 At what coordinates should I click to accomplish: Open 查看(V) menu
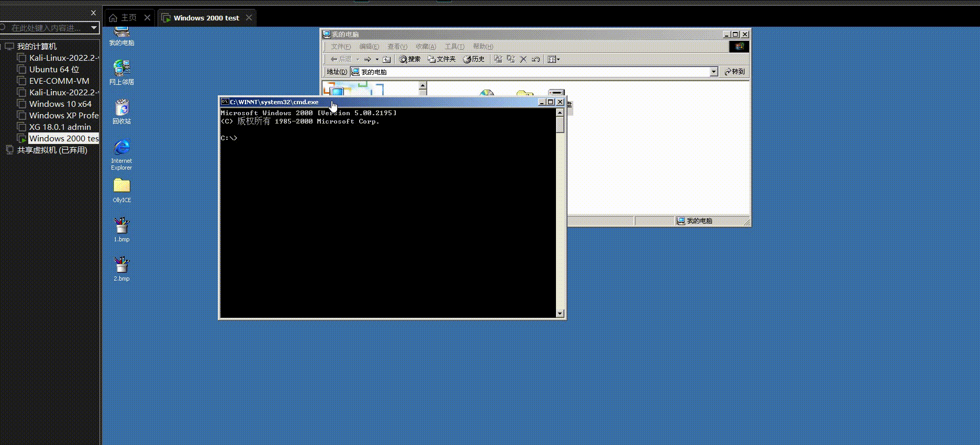tap(397, 47)
